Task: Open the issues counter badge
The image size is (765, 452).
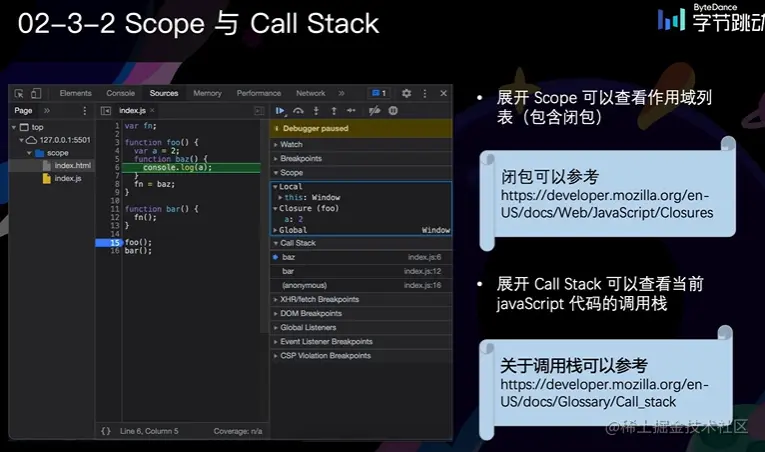Action: tap(379, 93)
